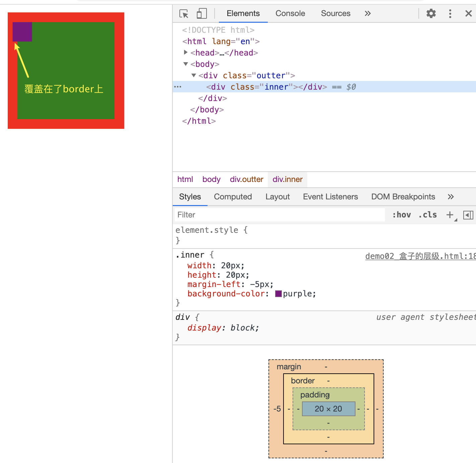Switch to the Console tab
The height and width of the screenshot is (463, 476).
click(290, 13)
